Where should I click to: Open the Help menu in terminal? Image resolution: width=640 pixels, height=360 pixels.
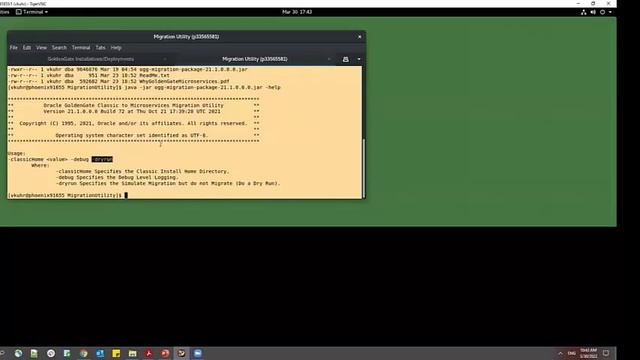[116, 48]
